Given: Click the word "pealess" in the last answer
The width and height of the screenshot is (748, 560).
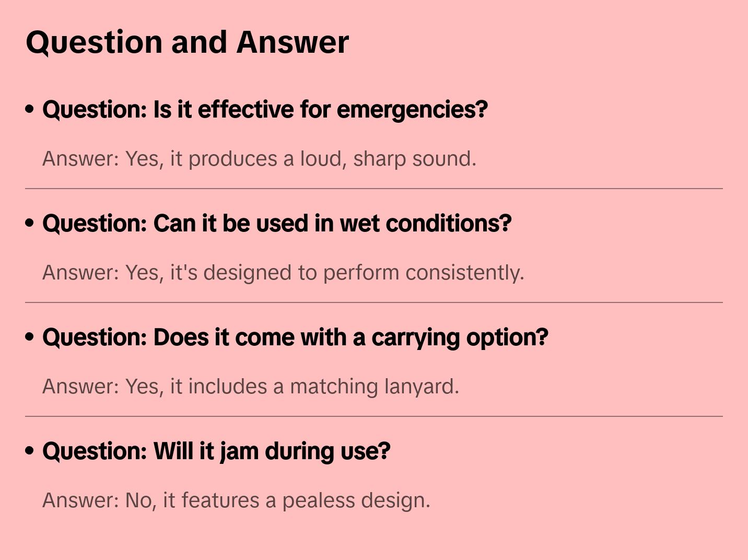Looking at the screenshot, I should [319, 500].
